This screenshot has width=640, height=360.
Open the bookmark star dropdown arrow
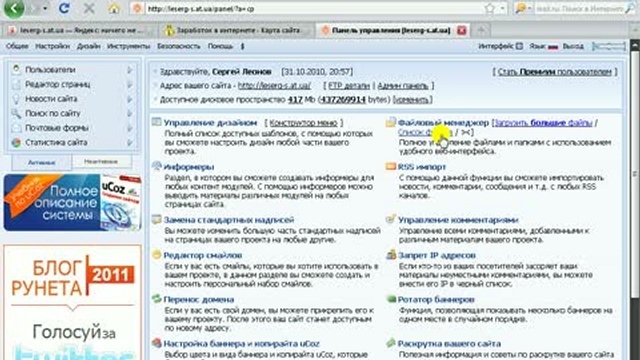click(x=502, y=9)
